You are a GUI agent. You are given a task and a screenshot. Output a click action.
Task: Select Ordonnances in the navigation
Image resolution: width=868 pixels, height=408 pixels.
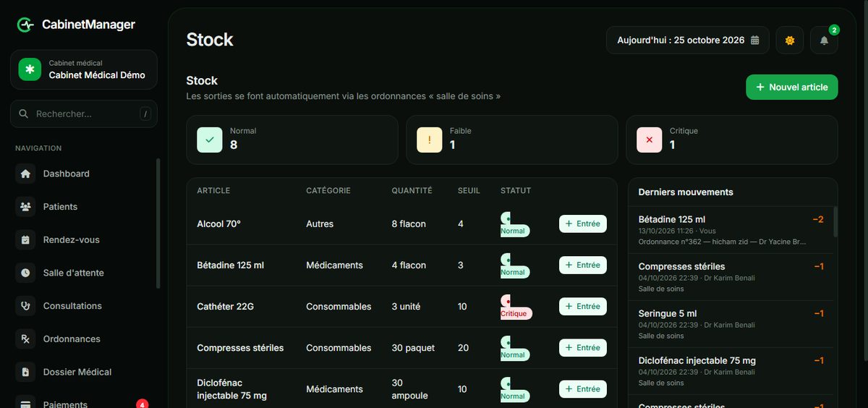click(83, 339)
